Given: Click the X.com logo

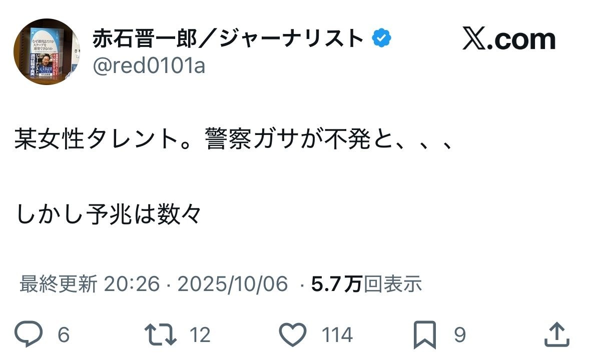Looking at the screenshot, I should tap(508, 39).
